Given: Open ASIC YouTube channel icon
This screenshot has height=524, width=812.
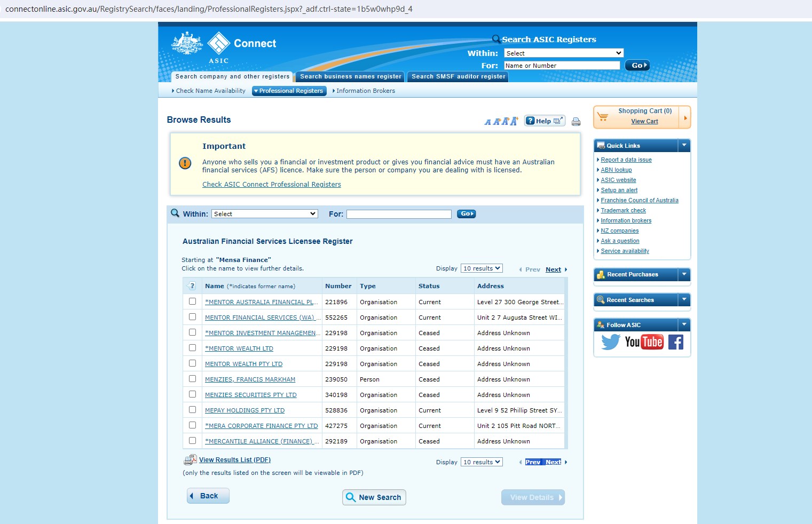Looking at the screenshot, I should (x=644, y=342).
